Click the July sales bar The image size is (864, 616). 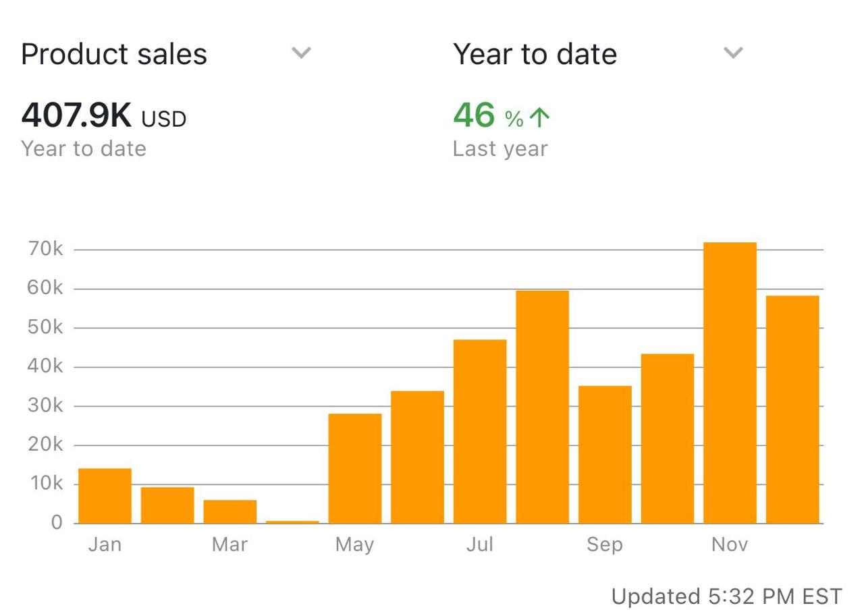click(480, 431)
